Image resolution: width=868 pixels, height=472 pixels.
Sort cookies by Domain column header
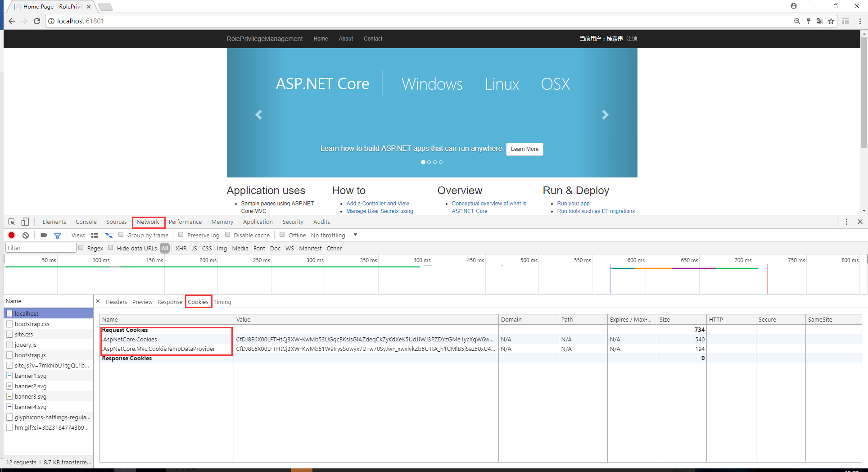(x=529, y=319)
